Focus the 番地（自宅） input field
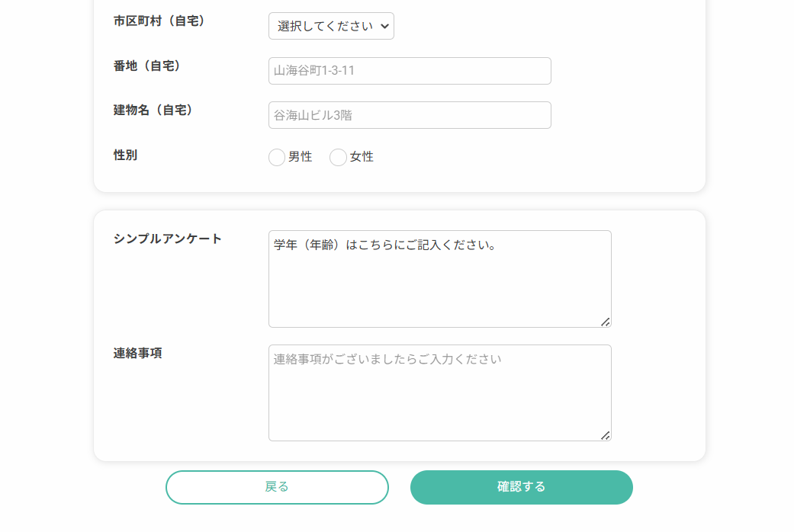Screen dimensions: 794x532 click(410, 71)
